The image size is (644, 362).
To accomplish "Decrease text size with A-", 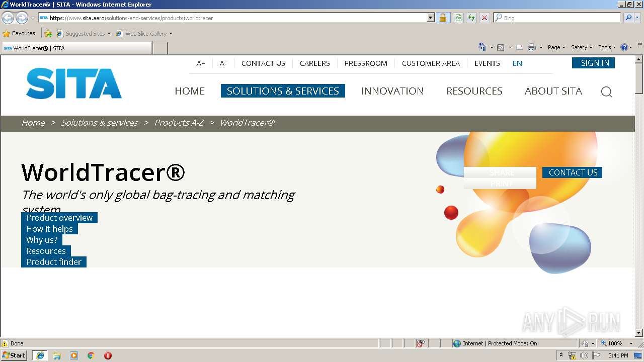I will pyautogui.click(x=223, y=63).
